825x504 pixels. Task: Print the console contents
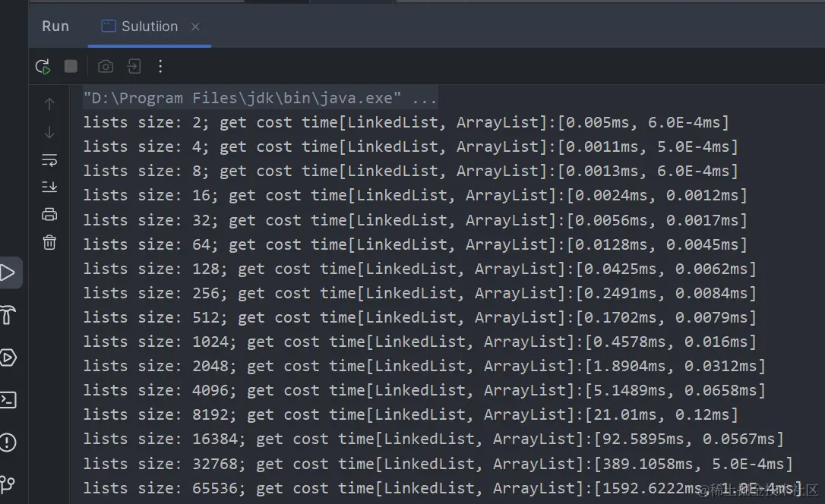point(49,215)
